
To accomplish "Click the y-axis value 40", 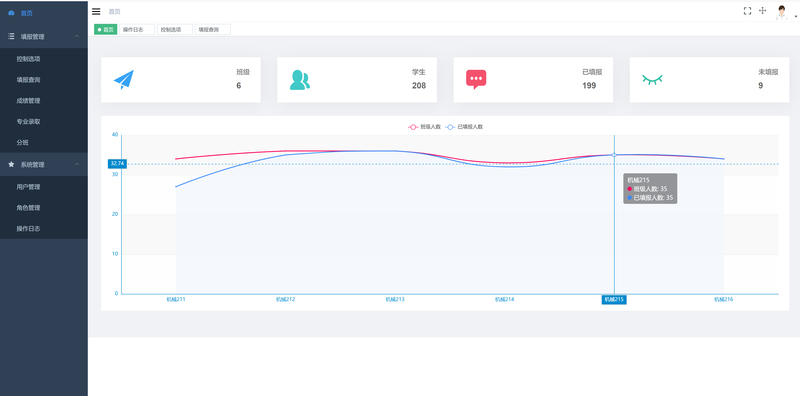I will click(x=115, y=135).
